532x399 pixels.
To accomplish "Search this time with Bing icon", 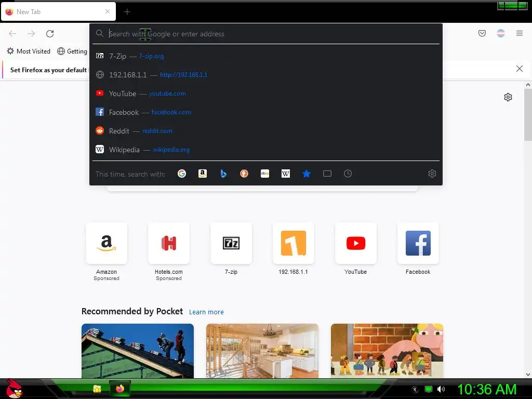I will pos(223,174).
